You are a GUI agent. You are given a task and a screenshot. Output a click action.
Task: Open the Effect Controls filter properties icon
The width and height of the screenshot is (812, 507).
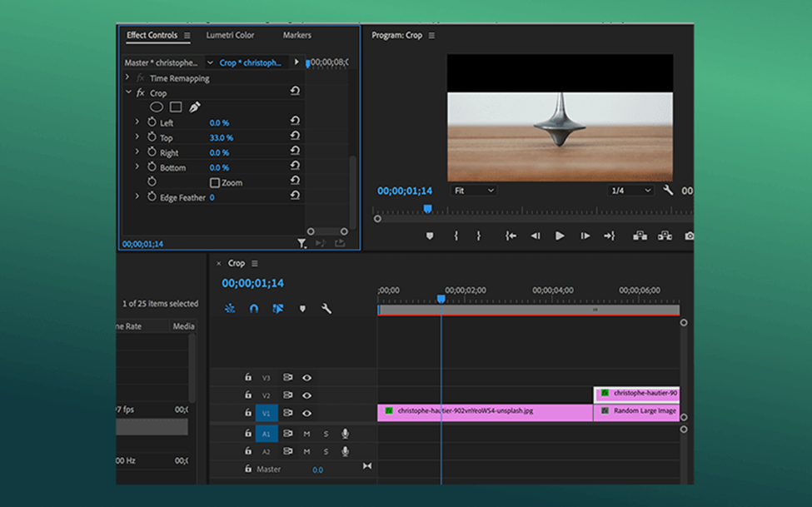tap(301, 243)
